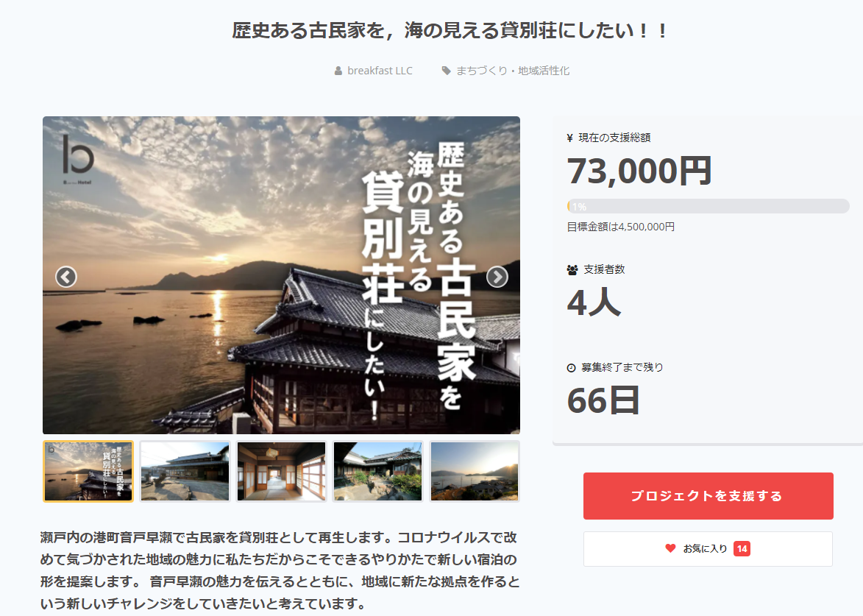
Task: Open the まちづくり・地域活性化 category link
Action: pyautogui.click(x=512, y=71)
